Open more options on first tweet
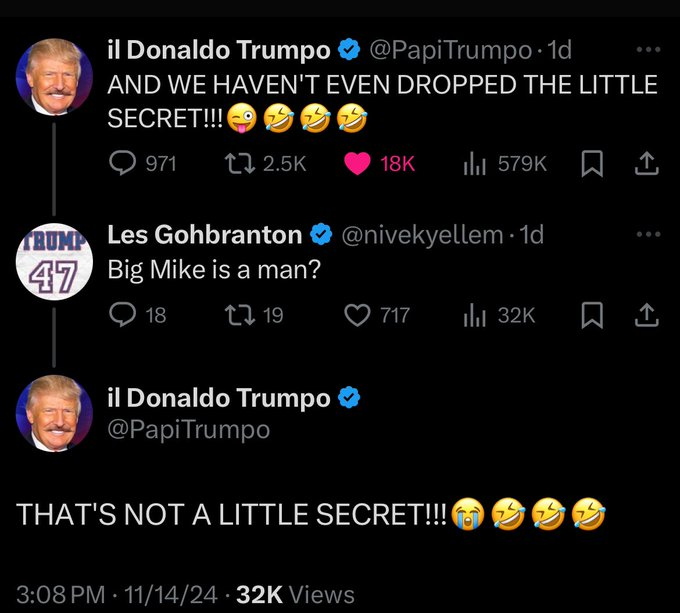The height and width of the screenshot is (613, 680). coord(648,50)
